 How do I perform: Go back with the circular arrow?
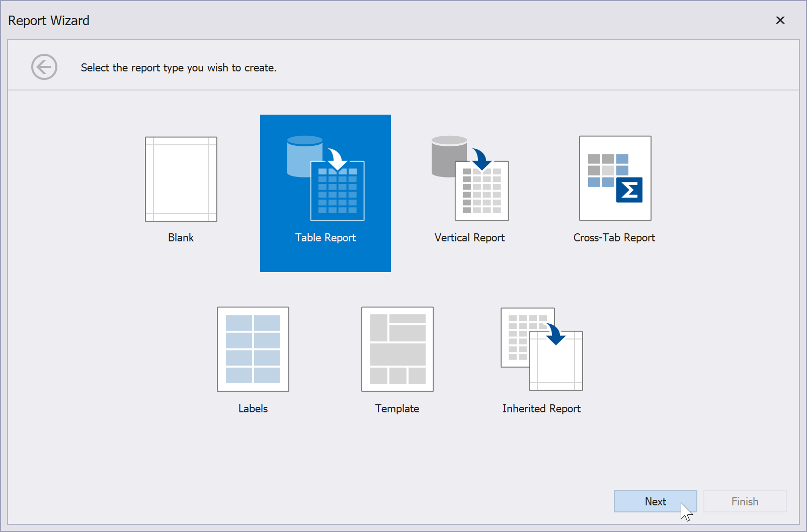coord(44,67)
